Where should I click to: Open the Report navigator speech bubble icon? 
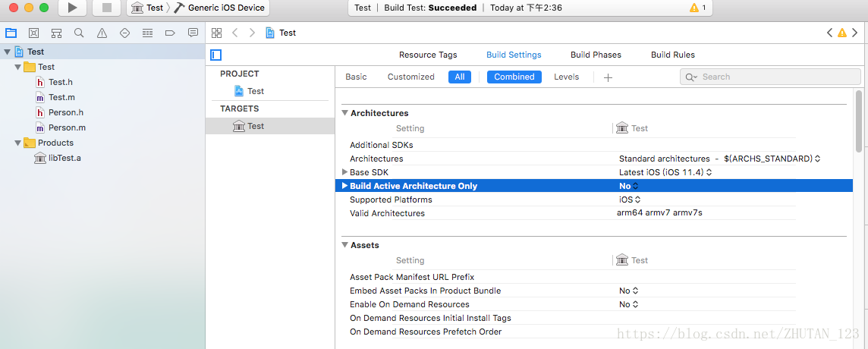(193, 33)
